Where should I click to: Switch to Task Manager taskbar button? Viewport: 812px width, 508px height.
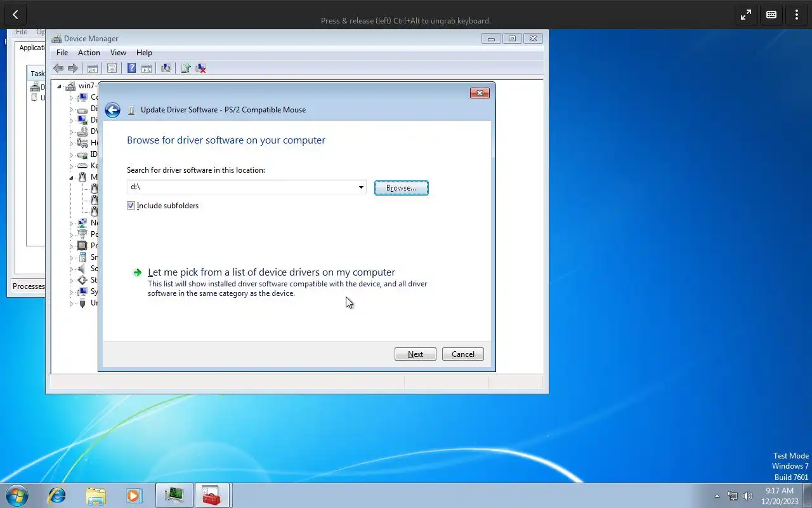[x=174, y=495]
